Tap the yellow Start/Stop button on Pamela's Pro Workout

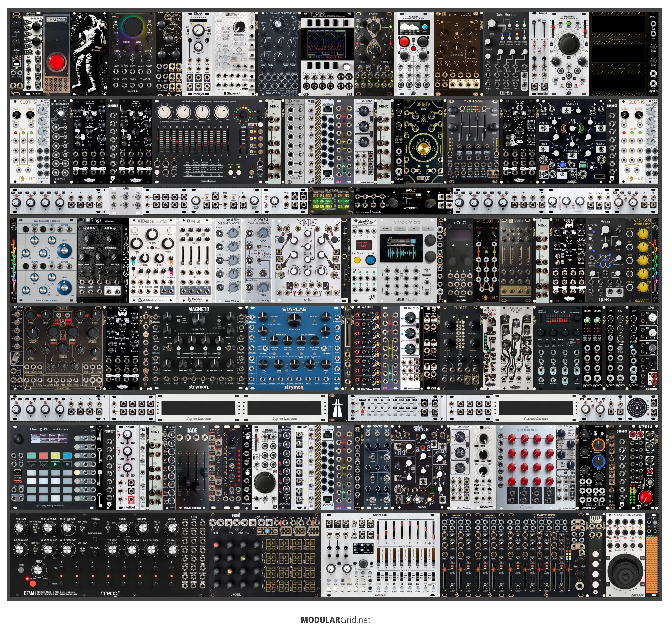[x=357, y=260]
